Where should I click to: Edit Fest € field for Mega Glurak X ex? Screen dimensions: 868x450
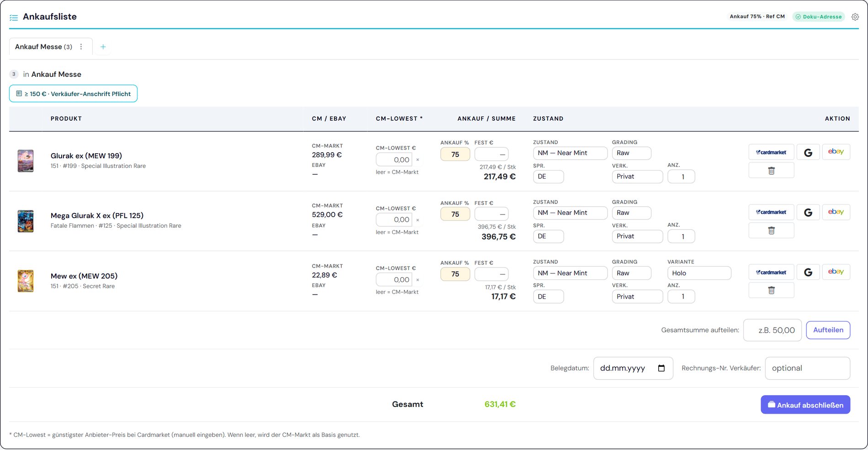point(492,214)
